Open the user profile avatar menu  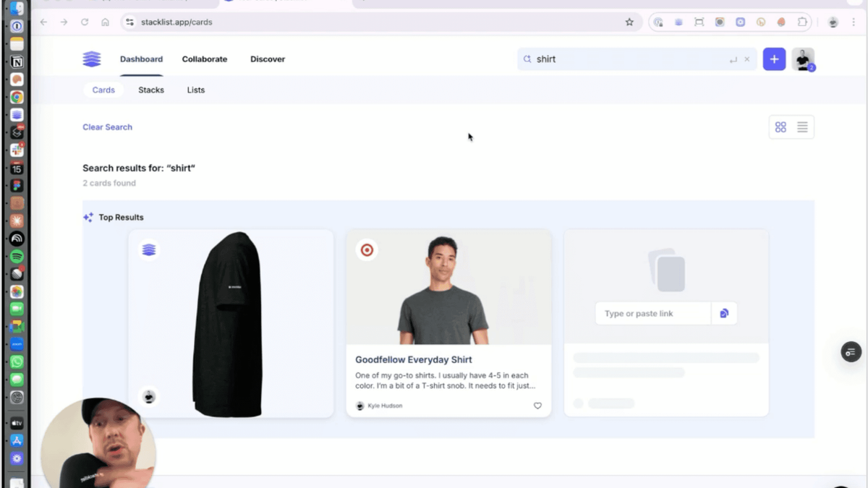pos(803,59)
